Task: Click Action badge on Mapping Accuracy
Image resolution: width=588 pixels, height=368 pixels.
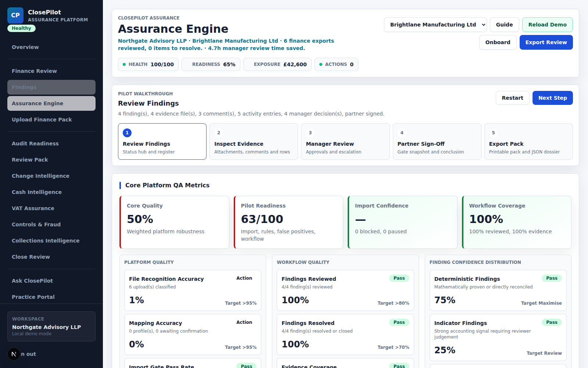Action: coord(244,322)
